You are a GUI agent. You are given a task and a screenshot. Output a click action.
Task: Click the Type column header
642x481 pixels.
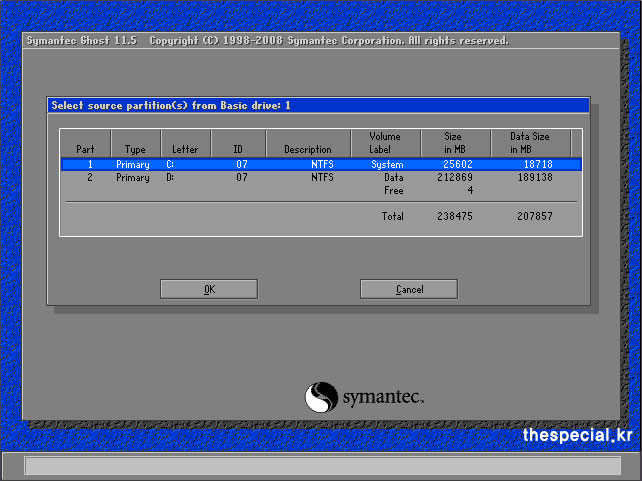136,143
